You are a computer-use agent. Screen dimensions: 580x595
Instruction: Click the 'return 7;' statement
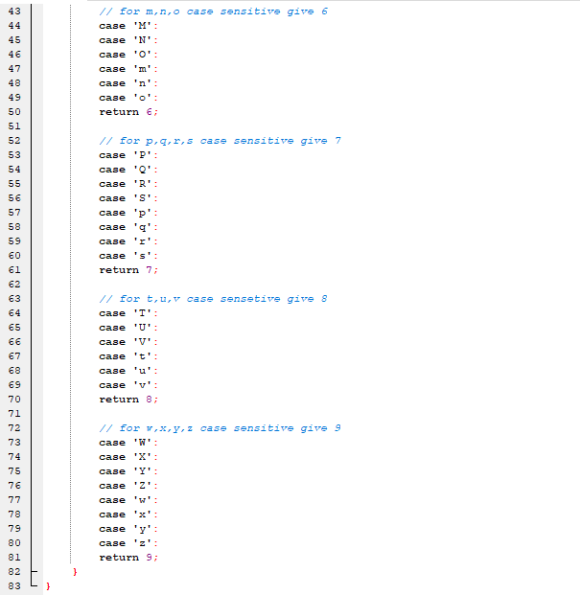click(128, 270)
